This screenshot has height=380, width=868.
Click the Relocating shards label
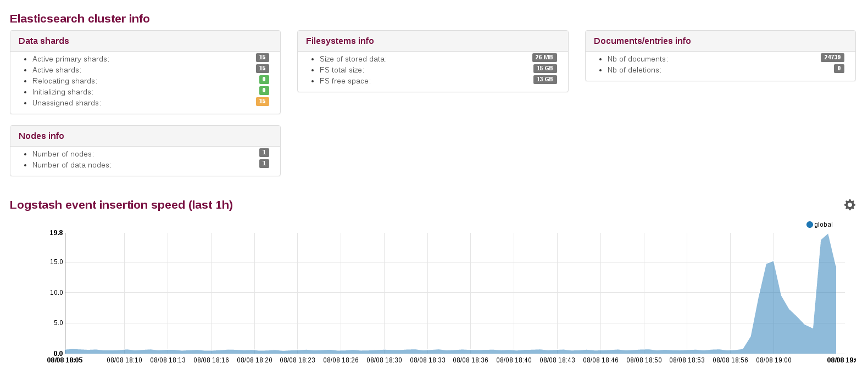(x=65, y=81)
